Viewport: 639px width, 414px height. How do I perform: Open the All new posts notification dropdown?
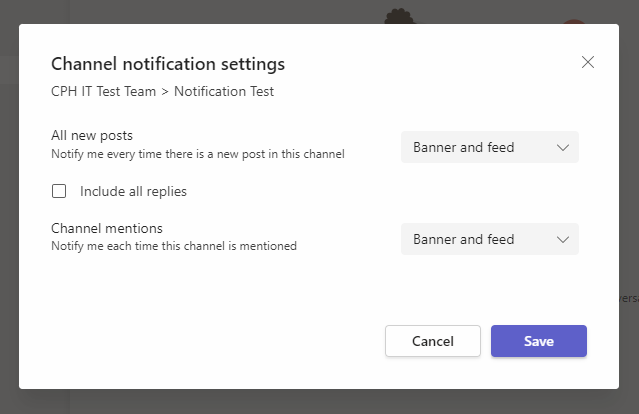[x=490, y=147]
